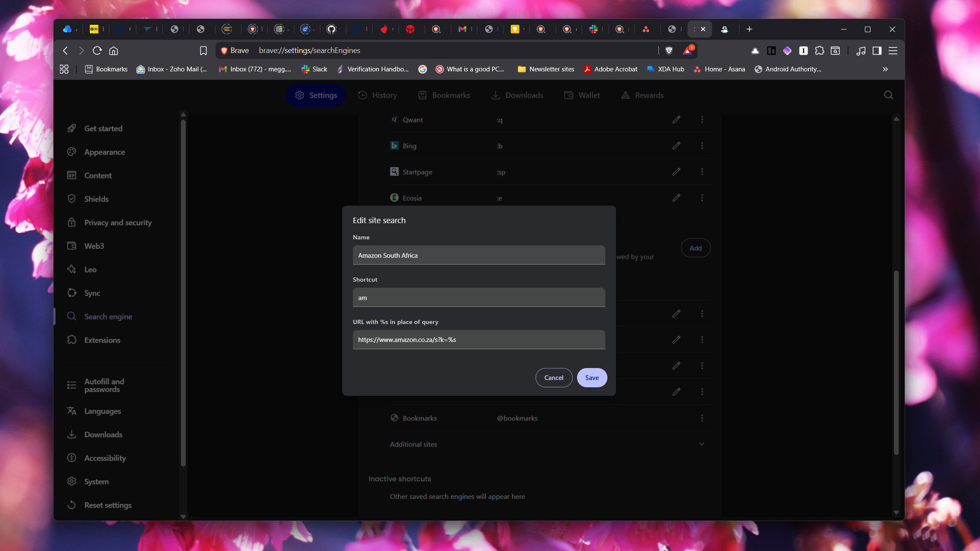Toggle the sidebar panel icon
980x551 pixels.
877,50
